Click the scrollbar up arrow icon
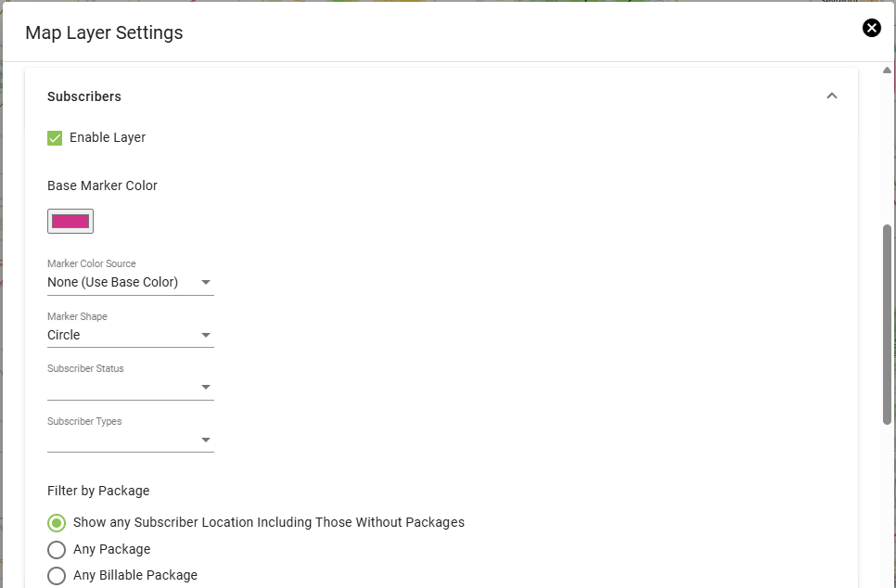The height and width of the screenshot is (588, 896). [x=887, y=70]
